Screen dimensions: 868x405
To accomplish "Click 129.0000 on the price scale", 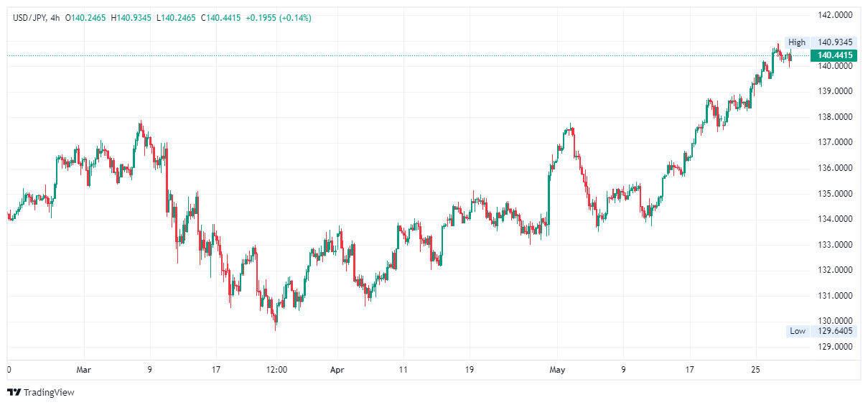I will [836, 347].
